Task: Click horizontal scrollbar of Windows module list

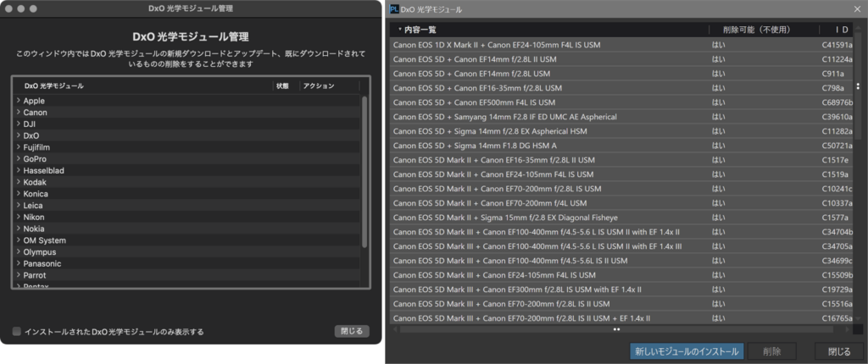Action: [x=616, y=329]
